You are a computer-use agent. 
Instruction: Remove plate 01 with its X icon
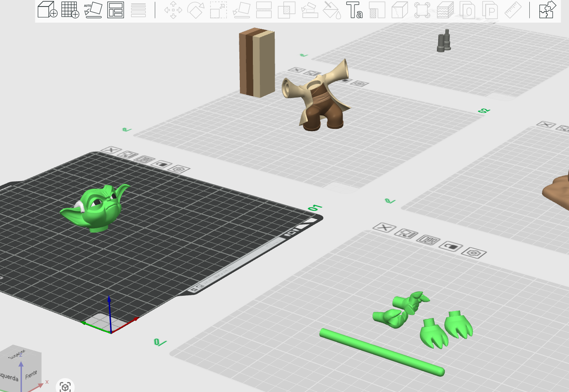pos(111,150)
